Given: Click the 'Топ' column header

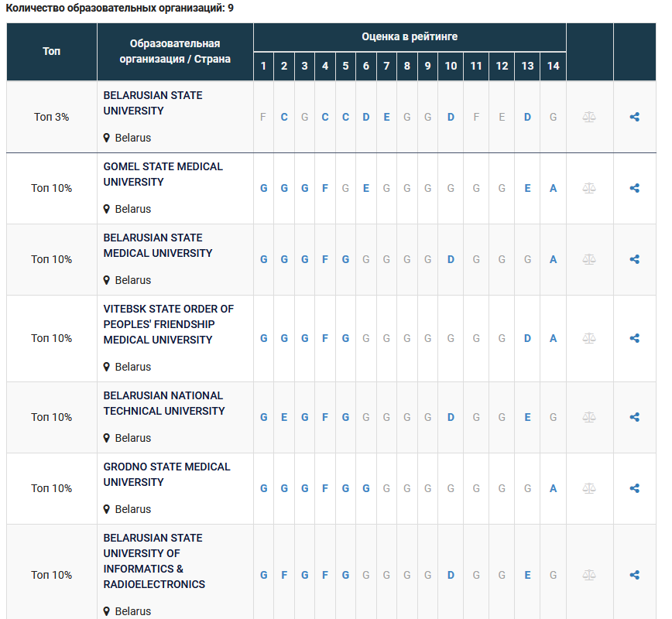Looking at the screenshot, I should tap(51, 51).
